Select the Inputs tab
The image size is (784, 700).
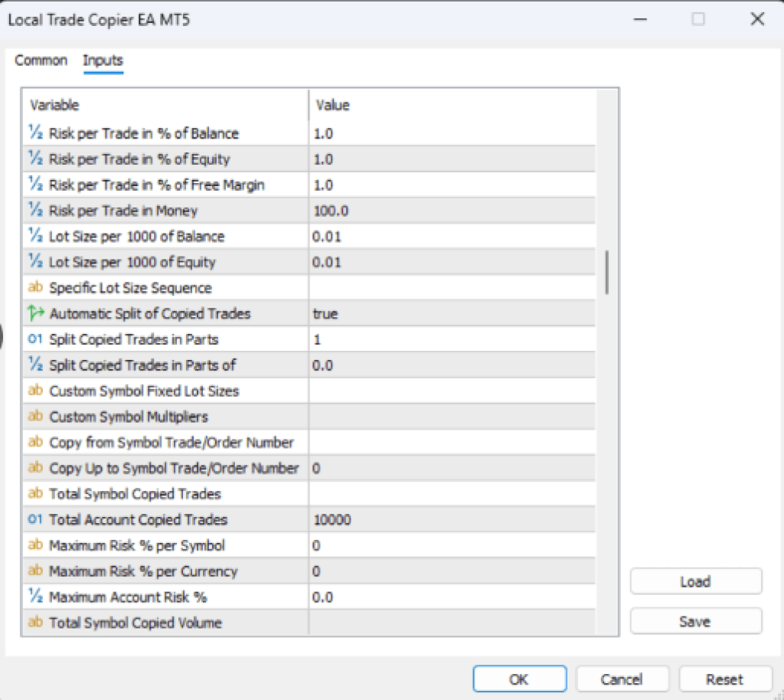pos(103,61)
